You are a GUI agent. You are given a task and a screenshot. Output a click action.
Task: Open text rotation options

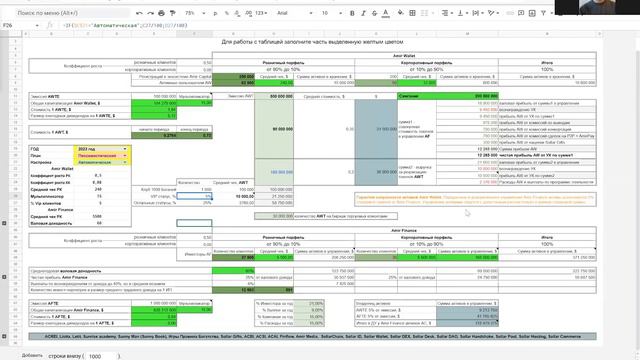[492, 13]
